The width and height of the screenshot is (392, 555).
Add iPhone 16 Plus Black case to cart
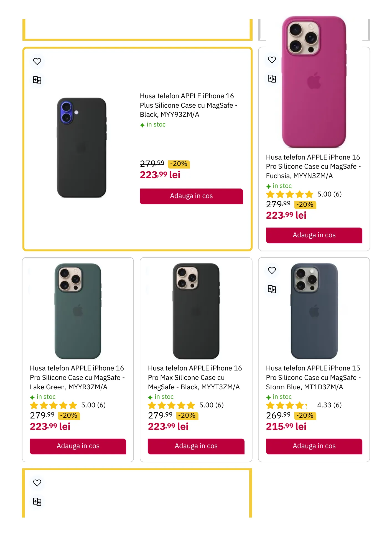pyautogui.click(x=191, y=196)
